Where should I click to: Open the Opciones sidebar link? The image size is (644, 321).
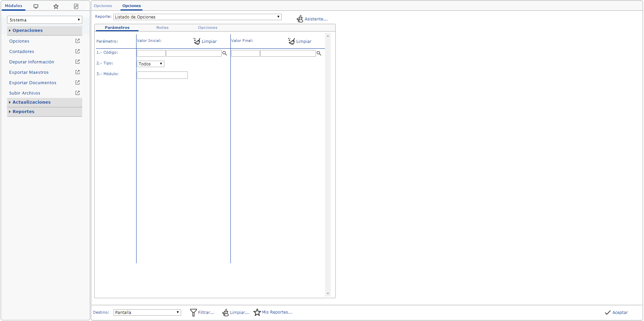19,41
